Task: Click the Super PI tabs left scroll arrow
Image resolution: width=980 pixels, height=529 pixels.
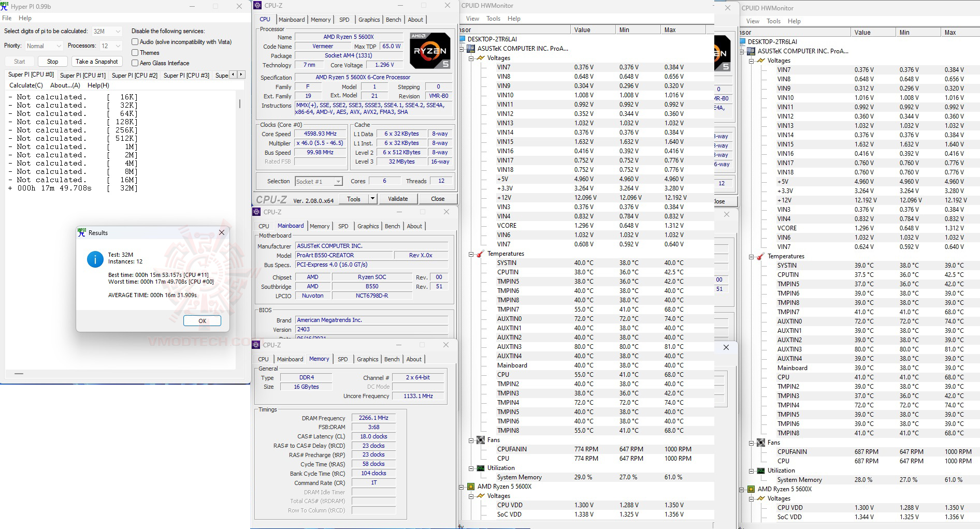Action: [x=234, y=75]
